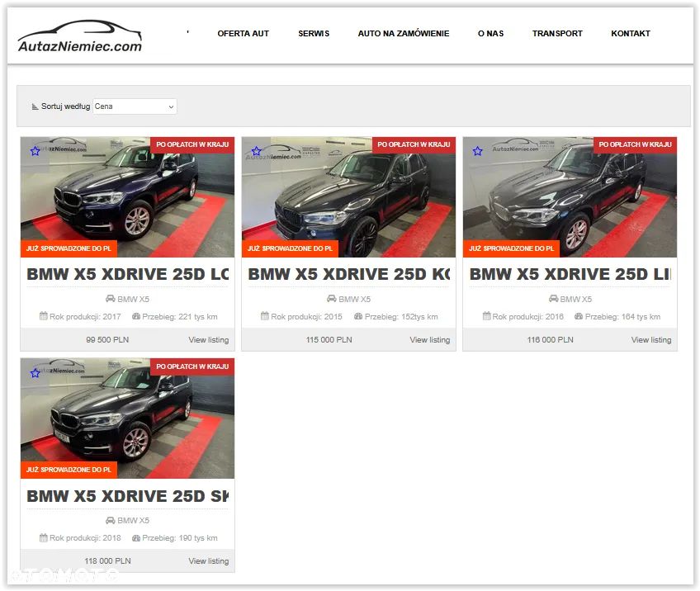
Task: Click the Sortuj według label
Action: 66,106
